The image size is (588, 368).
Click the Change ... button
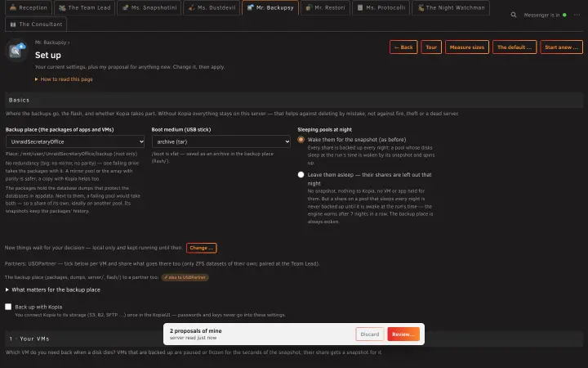[x=202, y=248]
